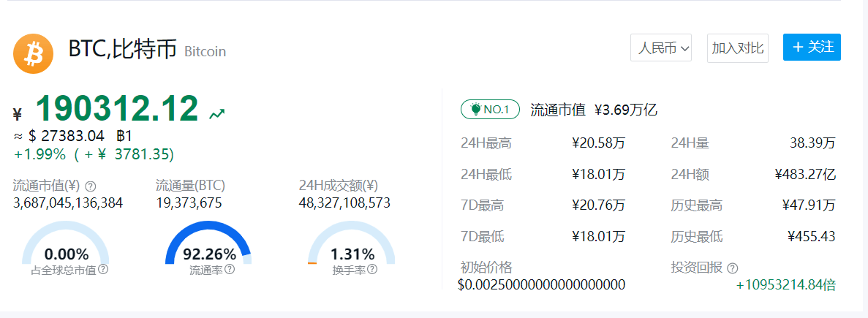Click the BTC,比特币 title text

[122, 50]
